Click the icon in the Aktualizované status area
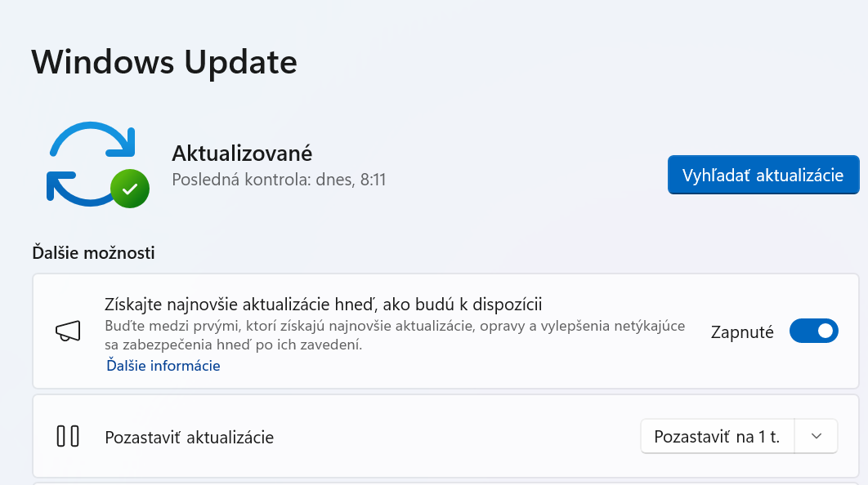 [x=98, y=163]
